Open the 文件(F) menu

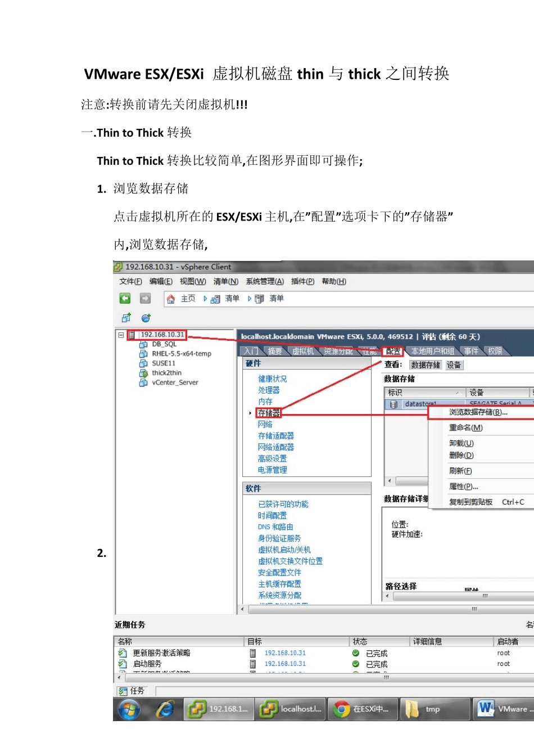(x=130, y=281)
